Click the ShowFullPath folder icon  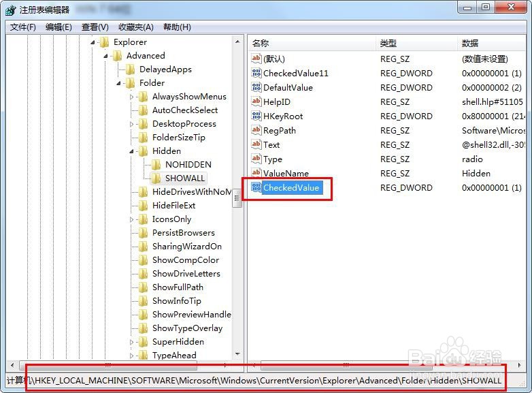(143, 287)
